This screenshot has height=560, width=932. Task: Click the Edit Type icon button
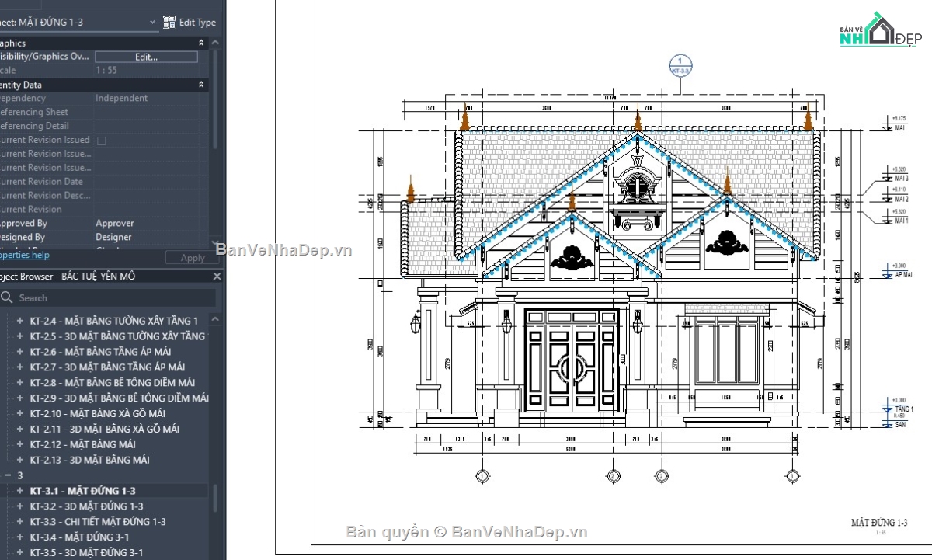point(169,23)
